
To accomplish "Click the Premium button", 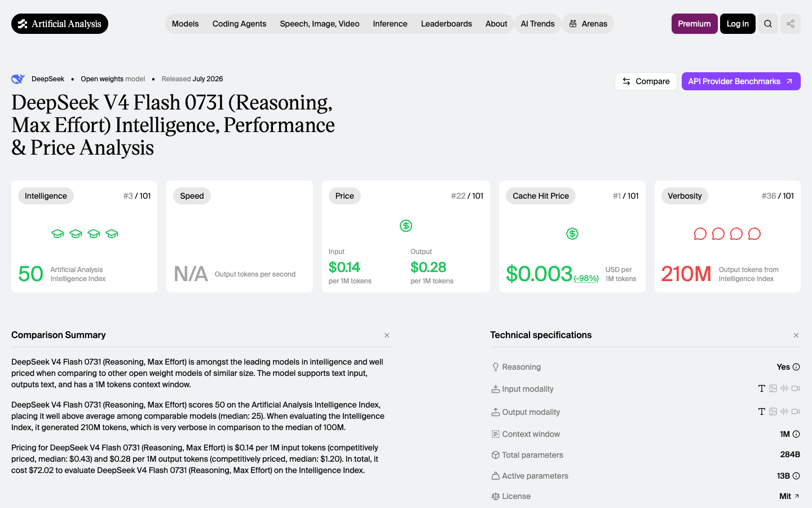I will click(x=695, y=24).
